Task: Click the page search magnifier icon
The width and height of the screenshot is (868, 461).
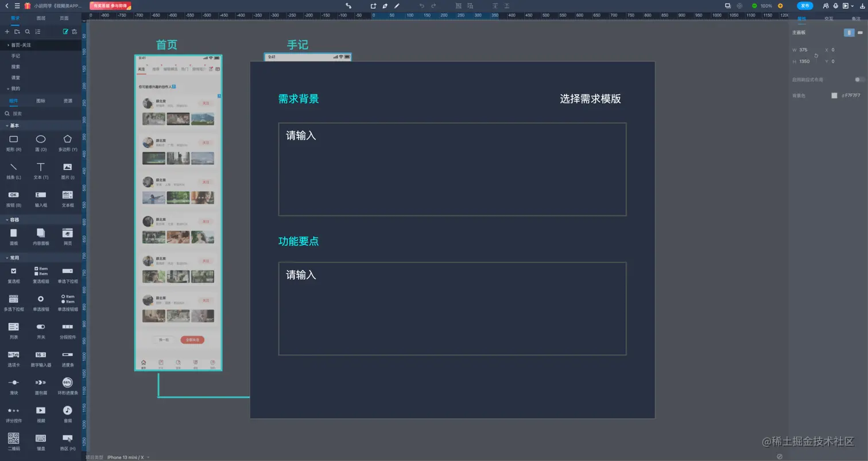Action: pyautogui.click(x=27, y=32)
